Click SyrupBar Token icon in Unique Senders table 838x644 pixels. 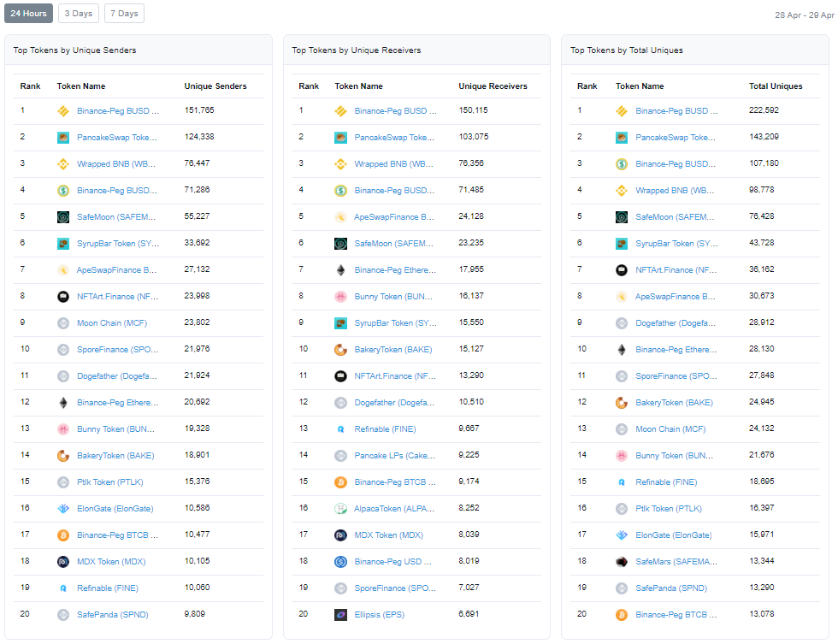[63, 244]
